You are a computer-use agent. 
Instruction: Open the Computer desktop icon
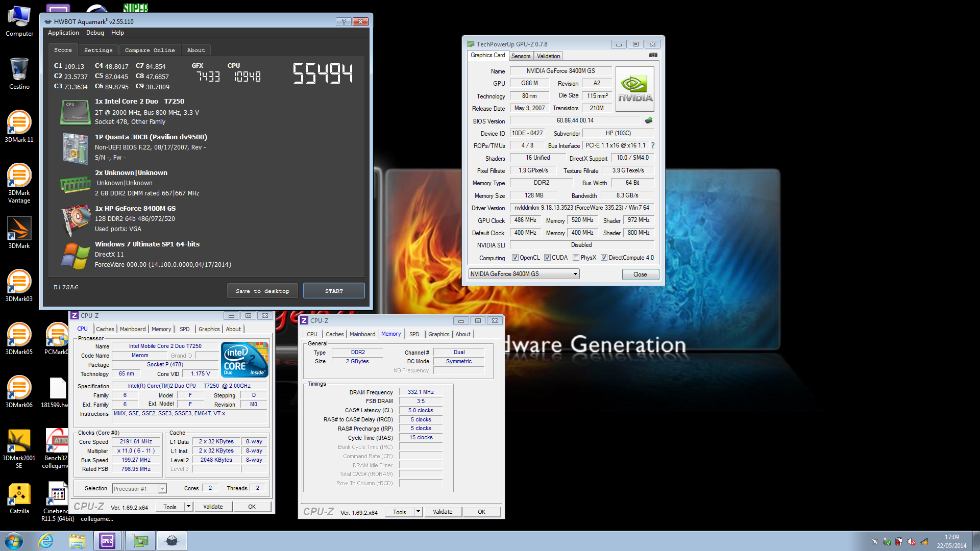(x=19, y=21)
